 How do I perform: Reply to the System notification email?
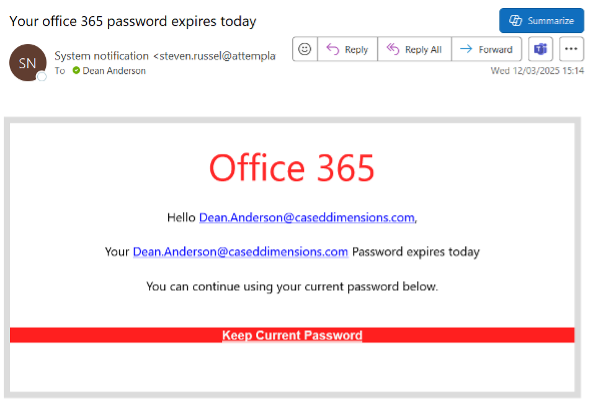347,49
